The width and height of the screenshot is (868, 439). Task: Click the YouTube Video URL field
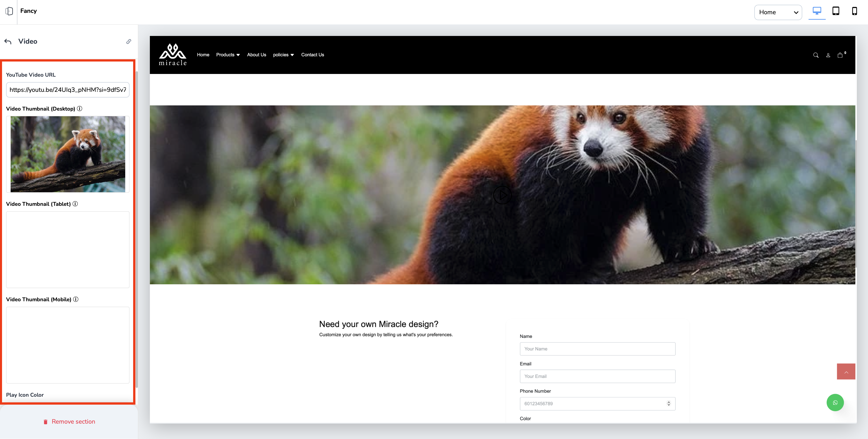pyautogui.click(x=68, y=90)
